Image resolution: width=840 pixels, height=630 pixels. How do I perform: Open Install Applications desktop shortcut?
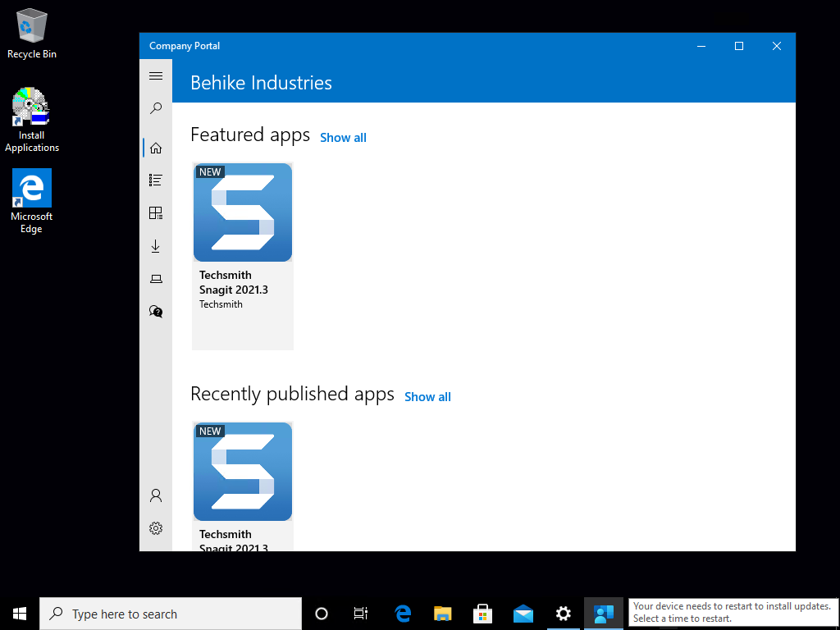[x=31, y=120]
